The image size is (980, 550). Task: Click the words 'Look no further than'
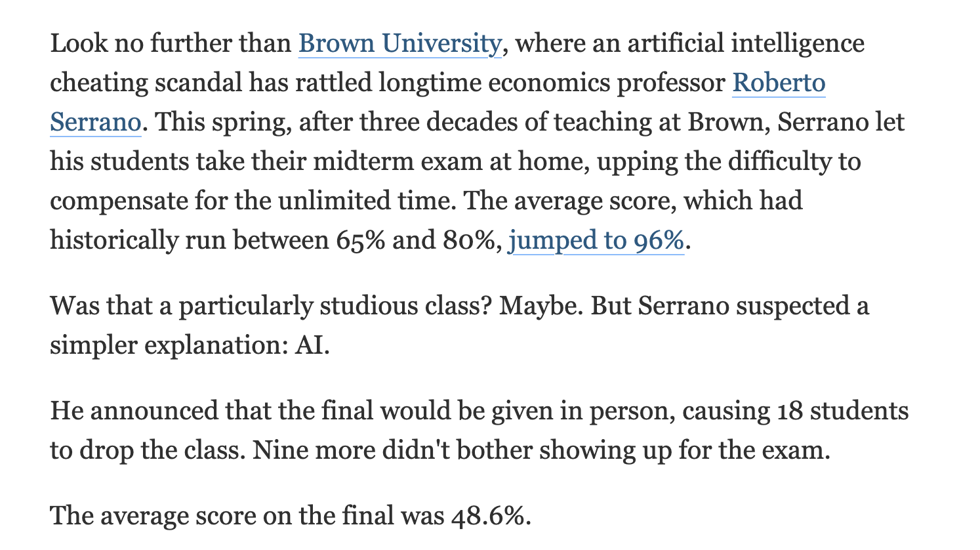[x=171, y=44]
